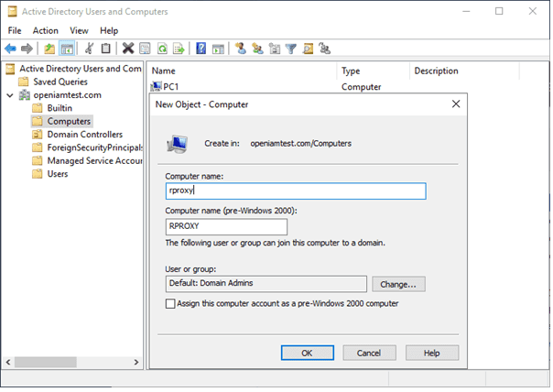Click the Change... button

pyautogui.click(x=398, y=285)
